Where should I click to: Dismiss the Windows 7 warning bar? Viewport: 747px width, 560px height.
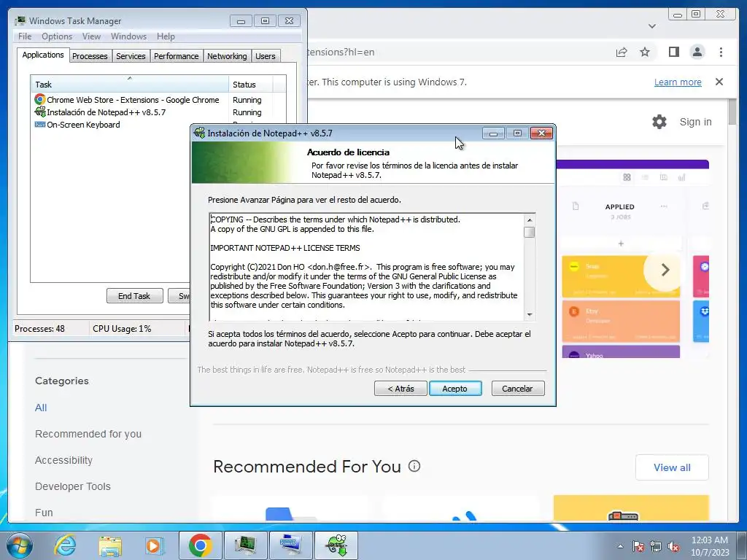pyautogui.click(x=719, y=82)
